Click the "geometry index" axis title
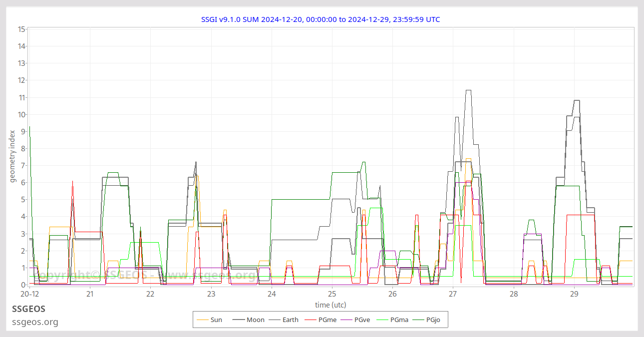This screenshot has height=337, width=644. click(x=13, y=156)
